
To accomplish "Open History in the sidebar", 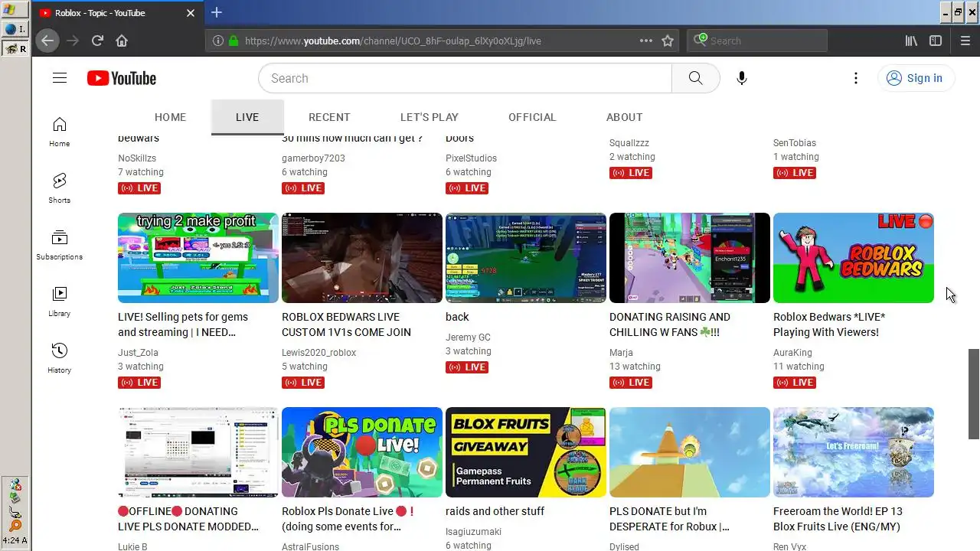I will pyautogui.click(x=60, y=358).
